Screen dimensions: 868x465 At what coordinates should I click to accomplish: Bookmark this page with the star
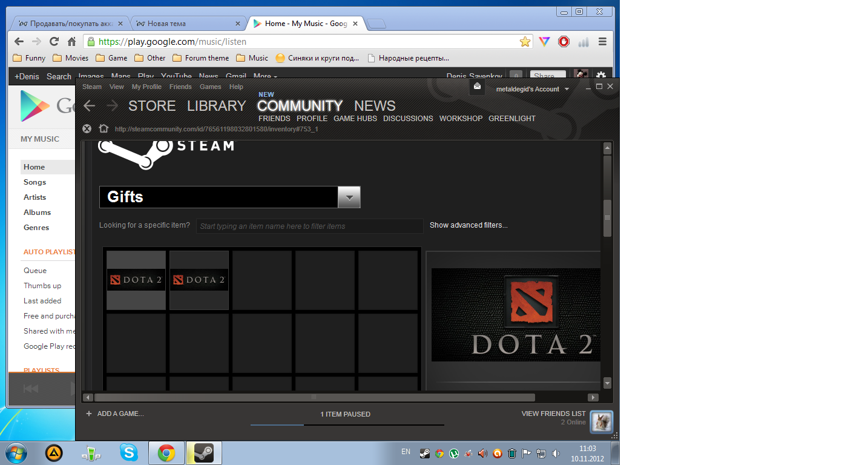coord(525,42)
